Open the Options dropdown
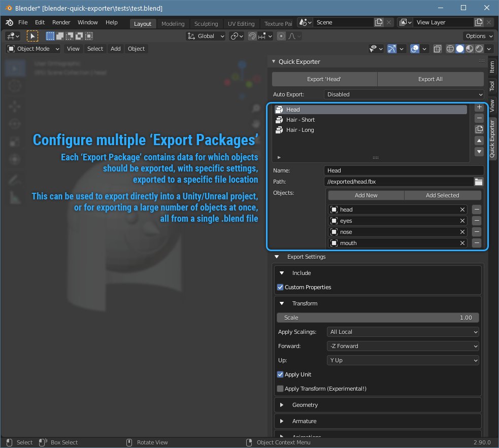 tap(478, 36)
